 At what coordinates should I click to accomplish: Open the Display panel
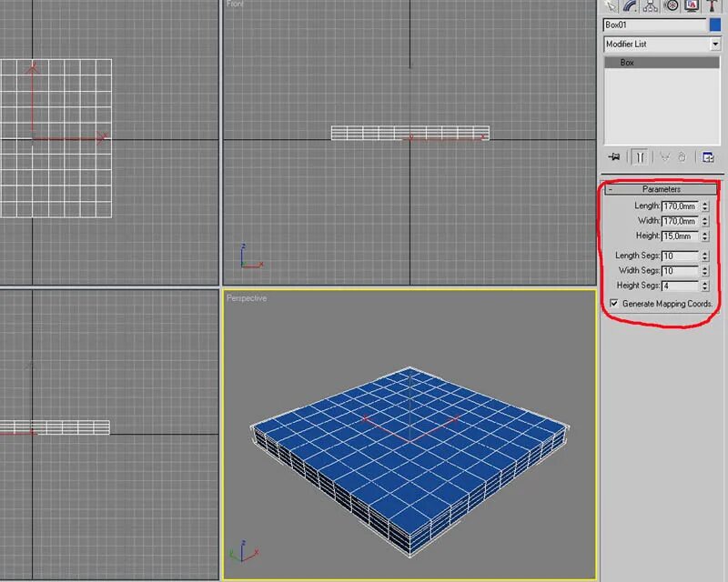coord(692,7)
